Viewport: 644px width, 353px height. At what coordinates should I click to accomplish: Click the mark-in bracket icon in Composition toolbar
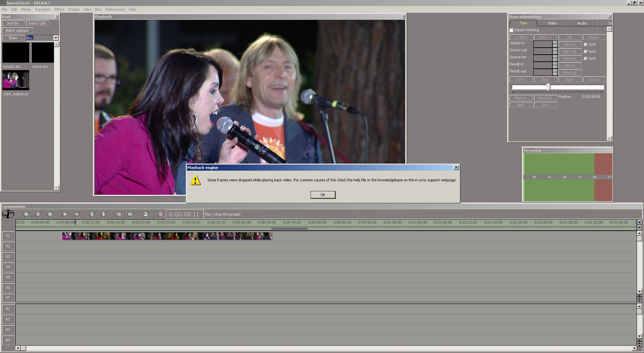point(92,214)
